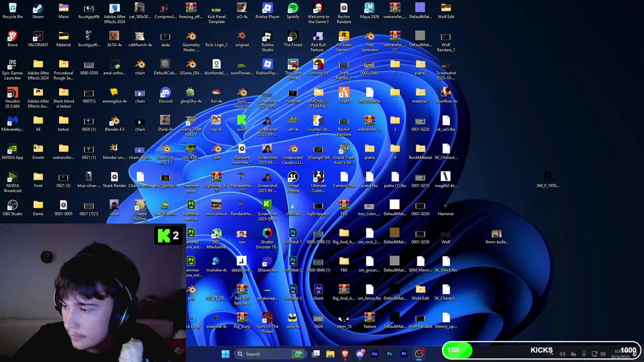Open the RockMaterial folder
Image resolution: width=644 pixels, height=362 pixels.
pos(421,152)
